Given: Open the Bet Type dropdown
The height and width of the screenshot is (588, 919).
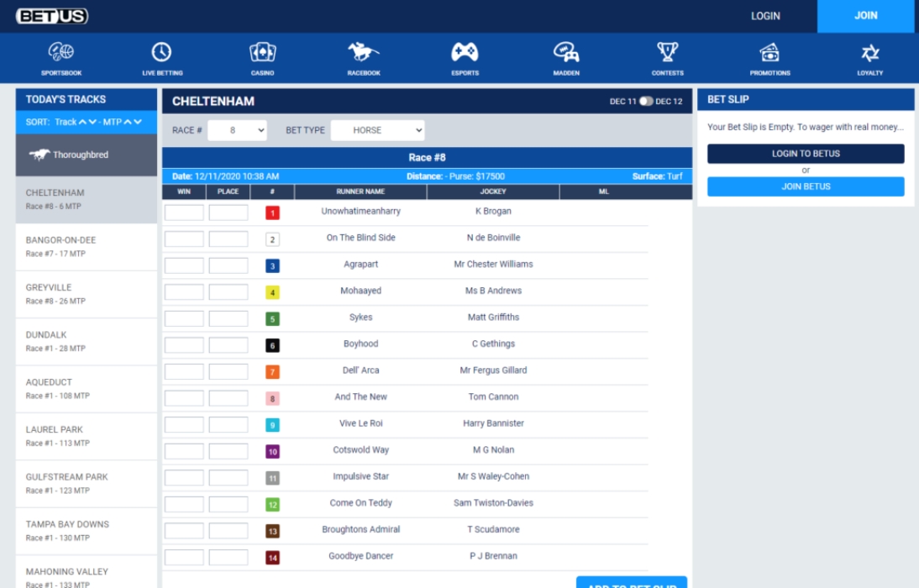Looking at the screenshot, I should [377, 130].
